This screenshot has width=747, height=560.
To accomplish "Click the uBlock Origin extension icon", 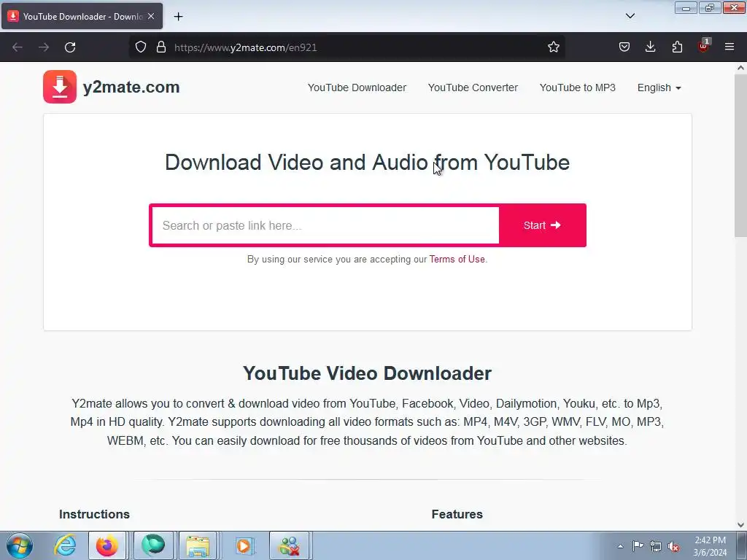I will [703, 46].
